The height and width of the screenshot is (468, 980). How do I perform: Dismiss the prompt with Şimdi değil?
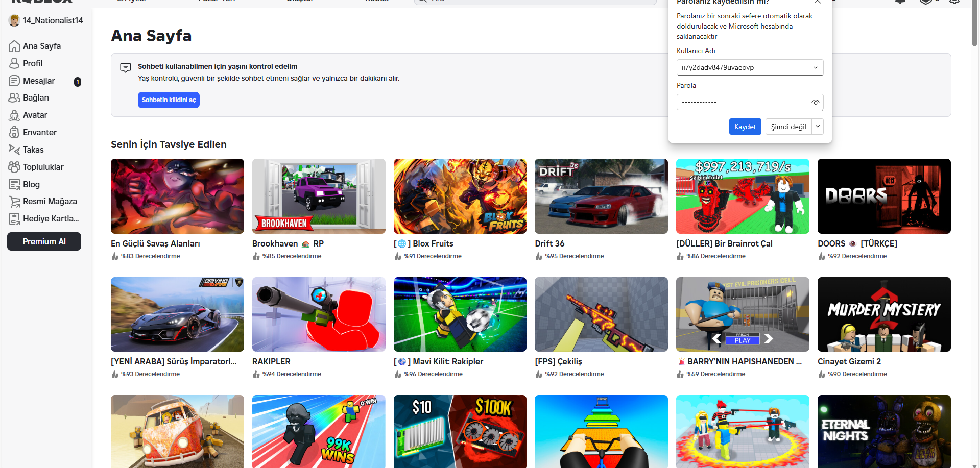[x=788, y=127]
